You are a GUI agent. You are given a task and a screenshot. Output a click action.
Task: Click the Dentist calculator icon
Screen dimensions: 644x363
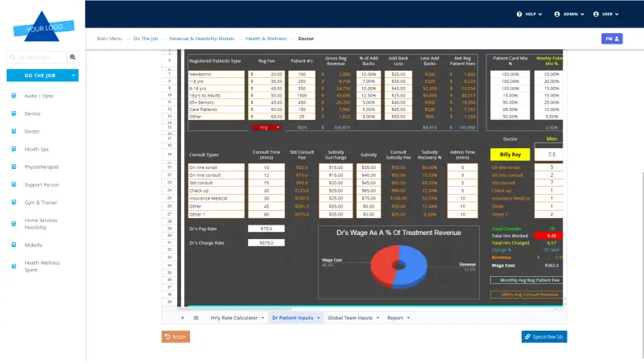coord(14,113)
